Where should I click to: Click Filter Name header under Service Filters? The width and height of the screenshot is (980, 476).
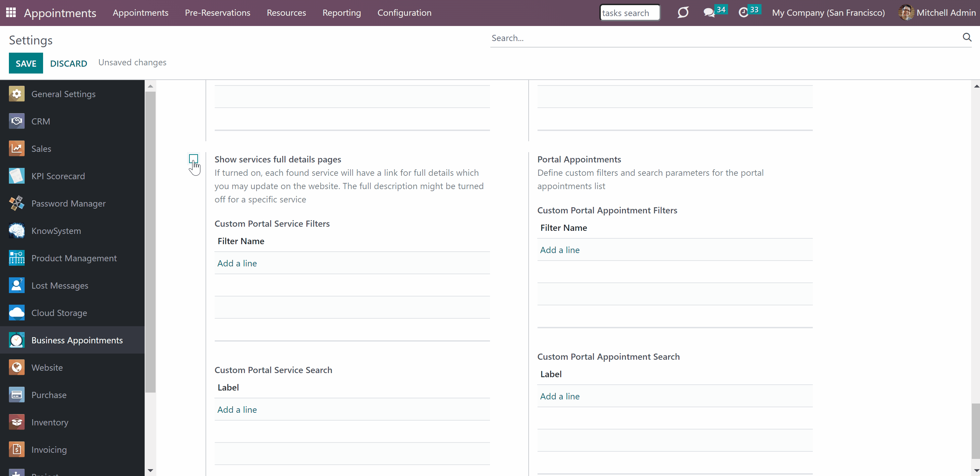pos(241,241)
